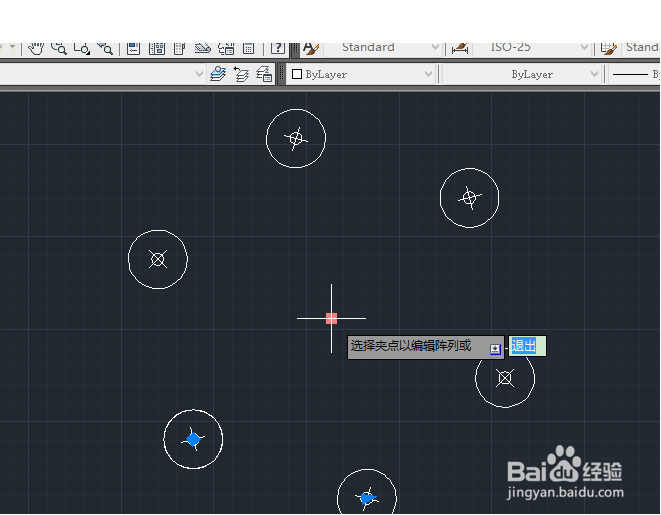This screenshot has height=515, width=661.
Task: Click the 退出 dynamic input field
Action: click(527, 346)
